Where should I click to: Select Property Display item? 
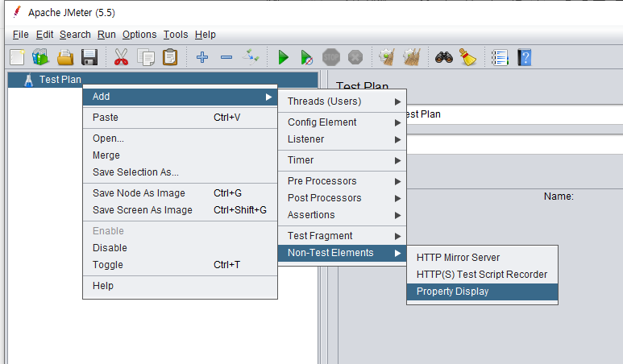[x=482, y=292]
